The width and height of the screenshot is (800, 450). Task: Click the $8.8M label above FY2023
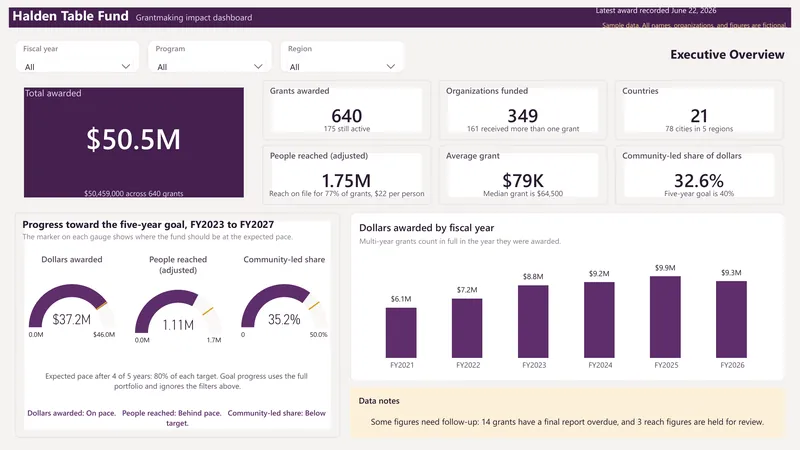coord(533,277)
